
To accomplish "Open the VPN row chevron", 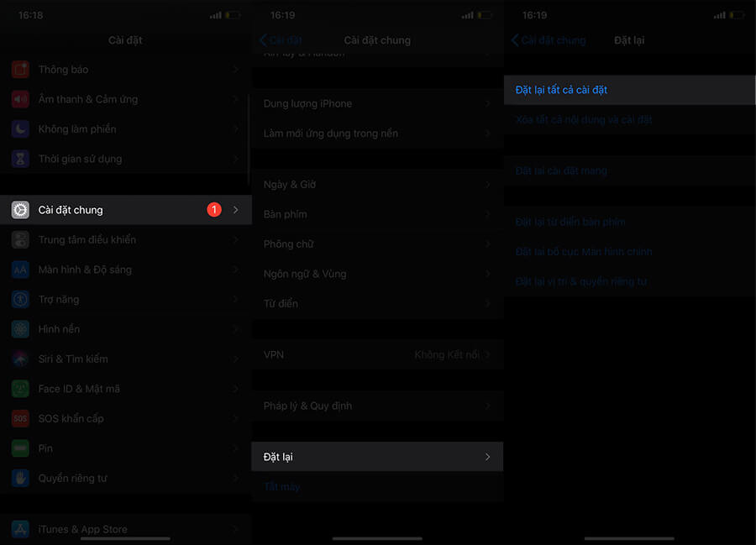I will [x=487, y=354].
